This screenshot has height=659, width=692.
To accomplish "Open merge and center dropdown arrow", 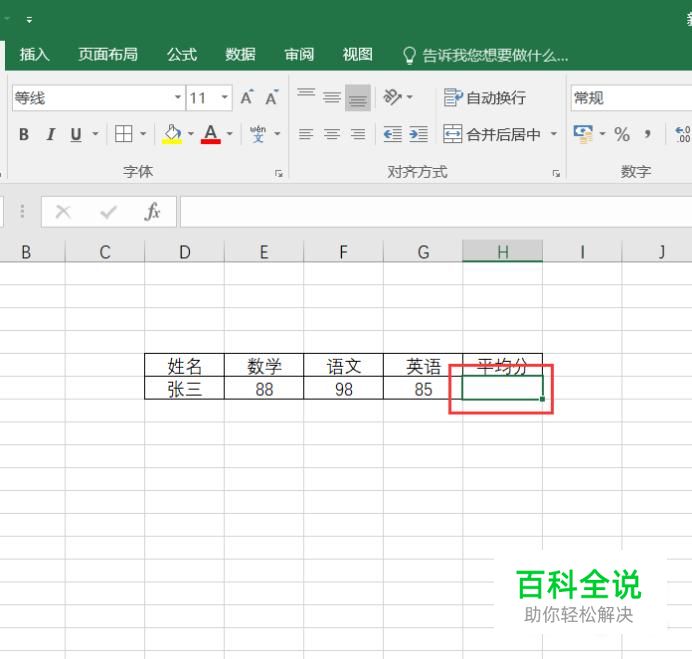I will [x=554, y=134].
